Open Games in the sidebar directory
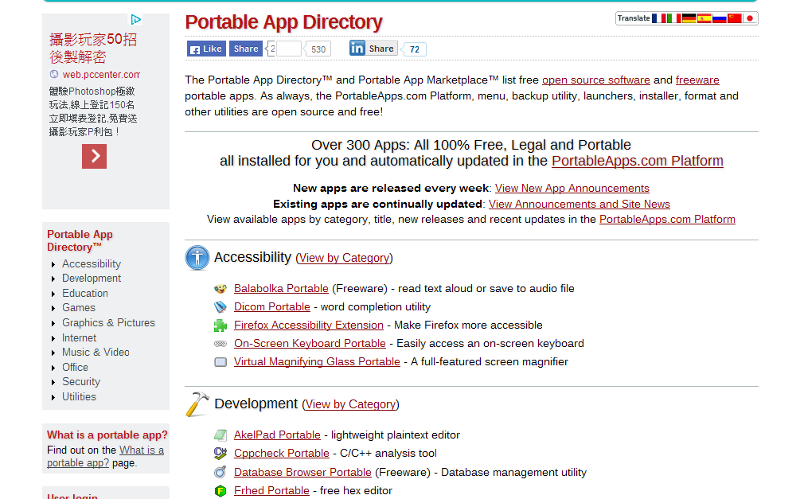Screen dimensions: 800x499 point(79,308)
